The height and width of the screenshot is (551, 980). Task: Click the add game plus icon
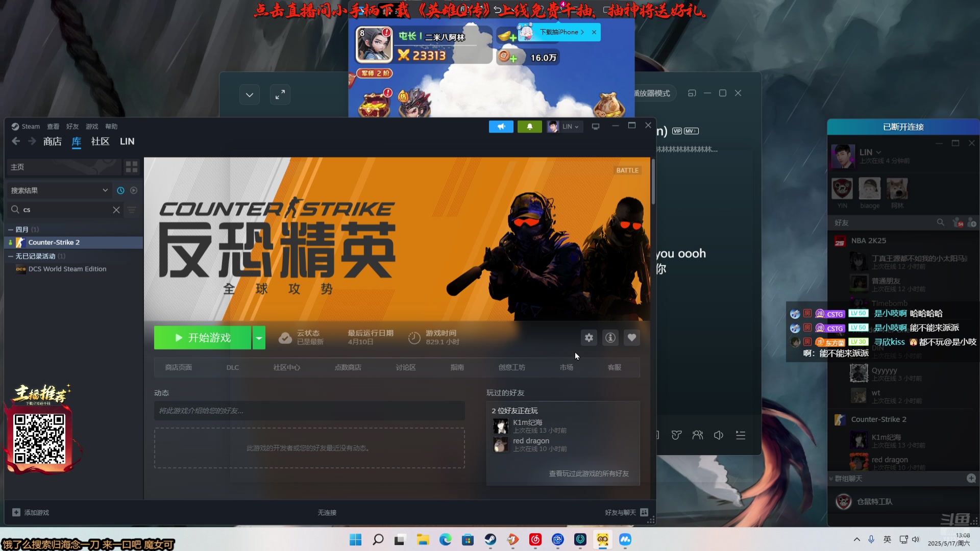(16, 512)
